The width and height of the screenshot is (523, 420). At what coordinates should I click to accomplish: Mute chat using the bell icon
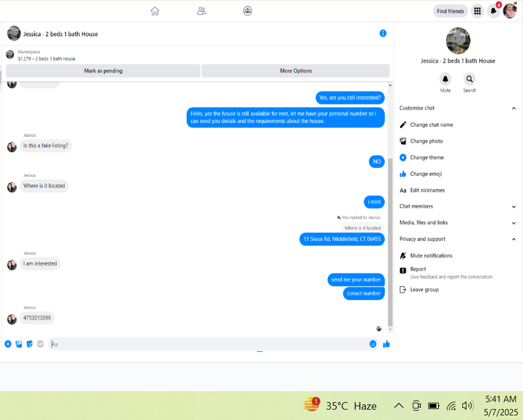[445, 80]
